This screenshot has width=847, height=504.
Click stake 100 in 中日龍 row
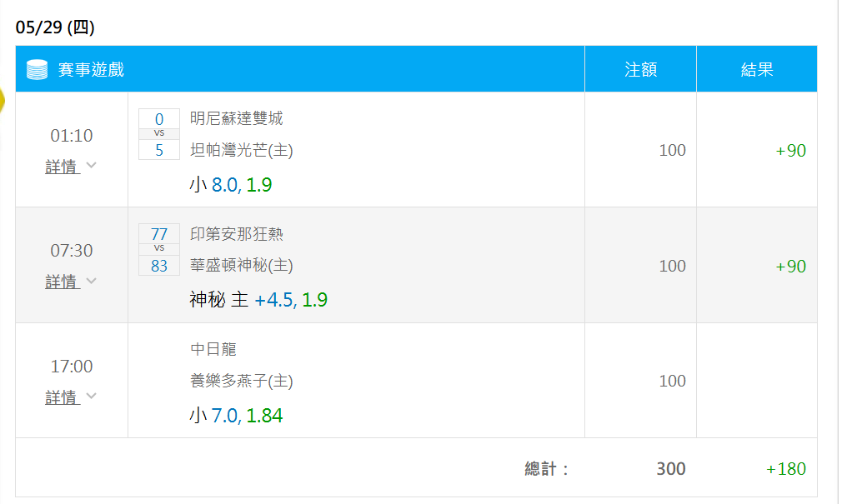672,381
